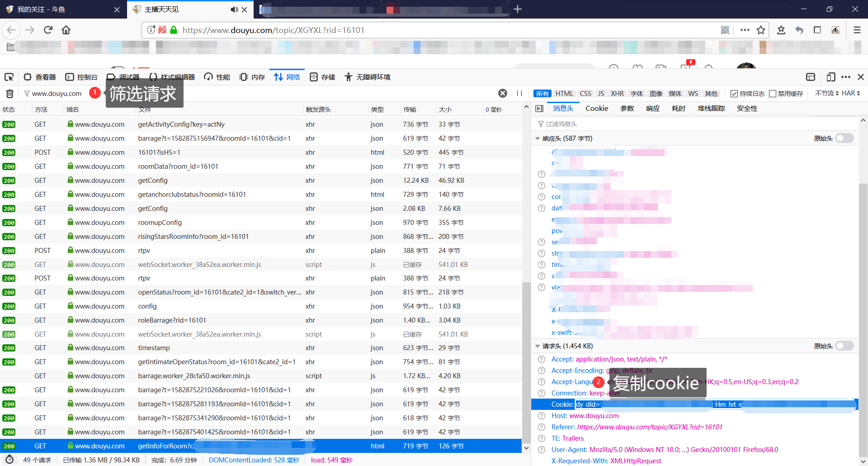Open the performance analysis stopwatch icon

tap(9, 460)
